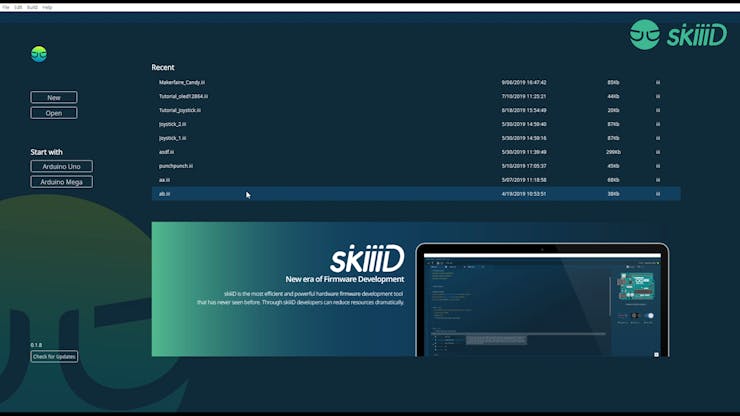The height and width of the screenshot is (416, 740).
Task: Open the Build menu
Action: [32, 8]
